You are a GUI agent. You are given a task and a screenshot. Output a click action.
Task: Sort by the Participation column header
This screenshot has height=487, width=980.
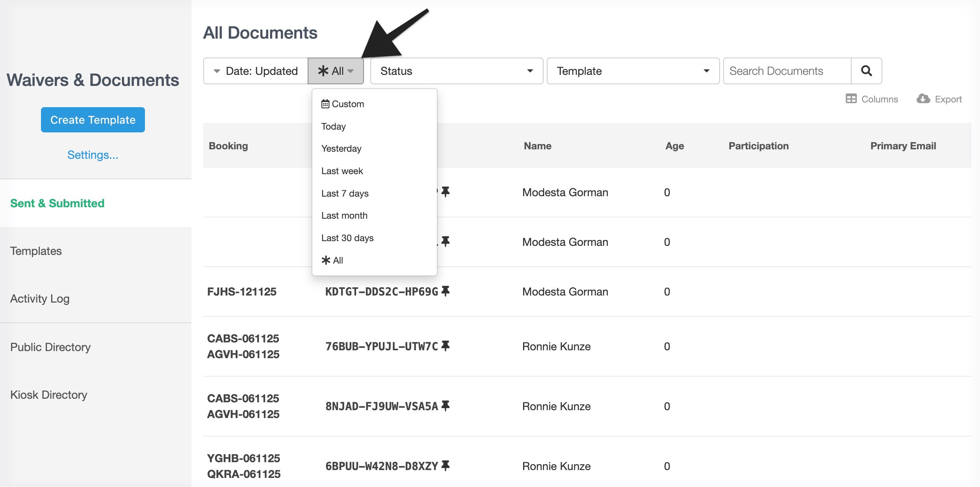coord(759,146)
